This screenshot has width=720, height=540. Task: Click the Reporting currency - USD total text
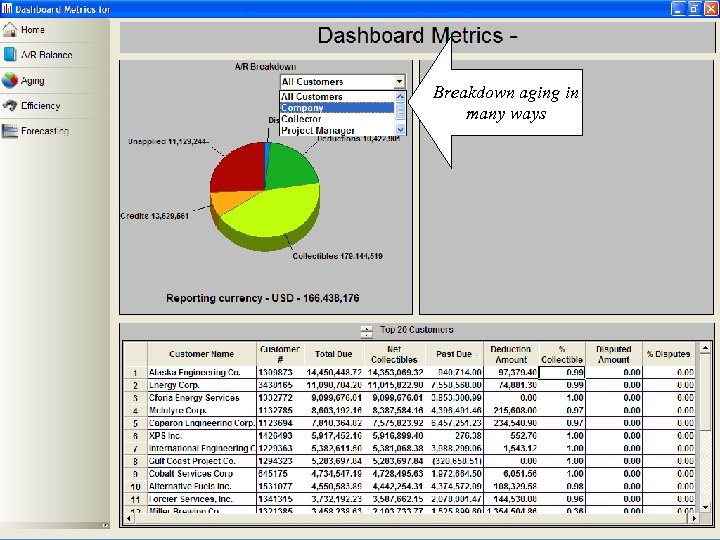click(x=263, y=298)
